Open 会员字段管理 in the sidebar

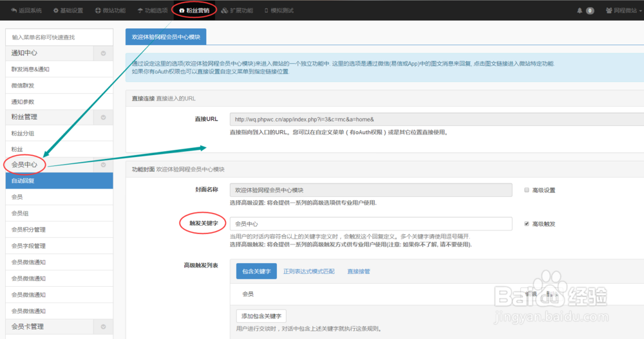coord(59,246)
